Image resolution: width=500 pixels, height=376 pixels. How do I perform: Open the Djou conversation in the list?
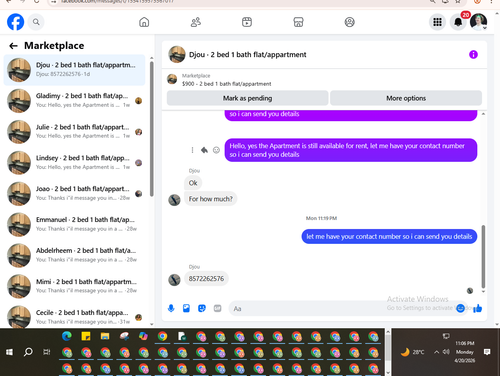(74, 70)
